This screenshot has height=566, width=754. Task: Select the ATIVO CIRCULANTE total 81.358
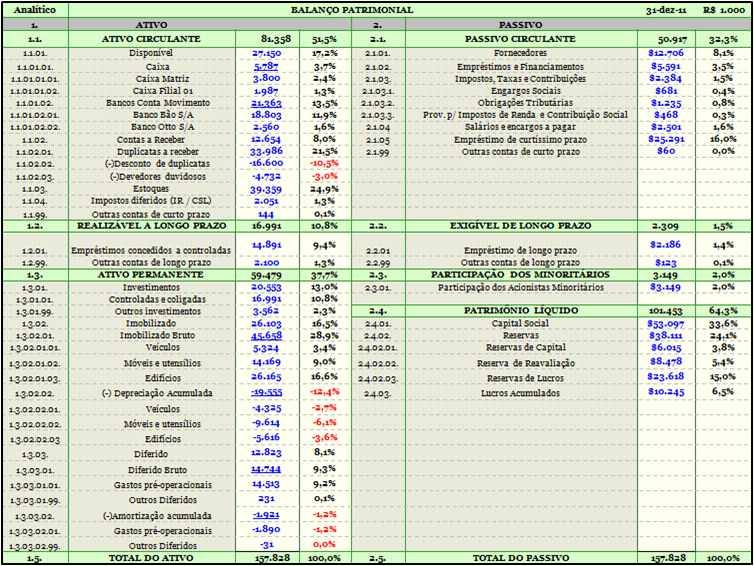[x=276, y=39]
